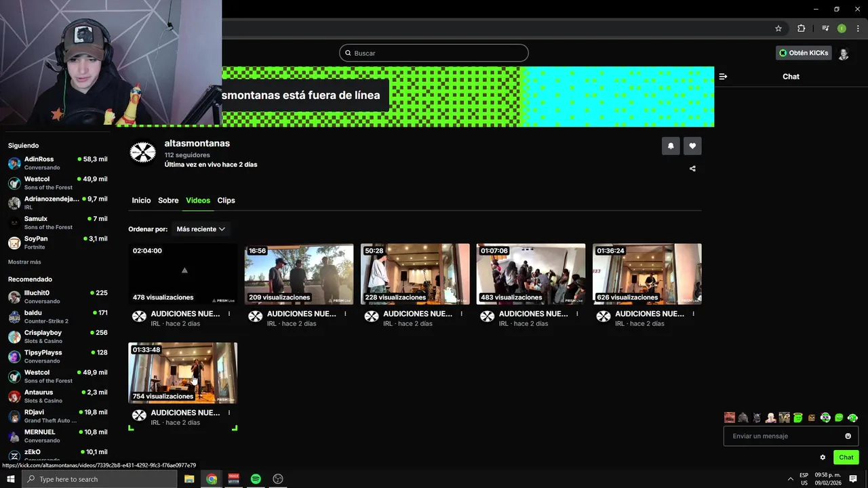Screen dimensions: 868x488
Task: Open baldu Counter-Strike 2 channel
Action: [x=57, y=317]
